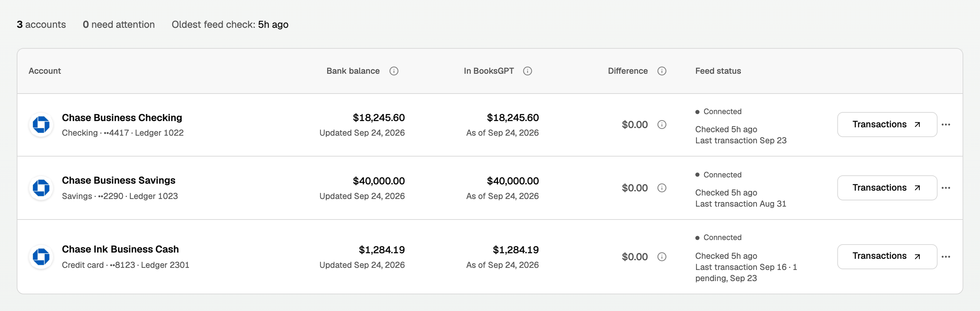980x311 pixels.
Task: Open Transactions for Chase Business Checking
Action: [x=887, y=125]
